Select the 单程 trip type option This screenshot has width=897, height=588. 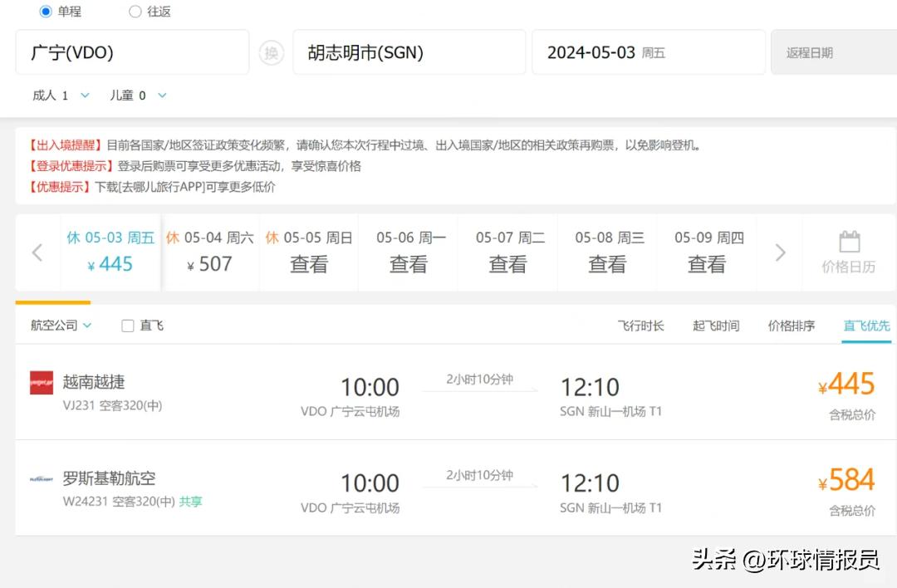pos(44,12)
